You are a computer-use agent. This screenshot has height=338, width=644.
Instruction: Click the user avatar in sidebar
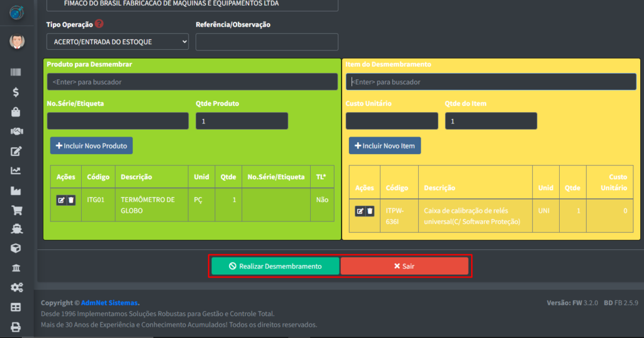click(x=16, y=42)
